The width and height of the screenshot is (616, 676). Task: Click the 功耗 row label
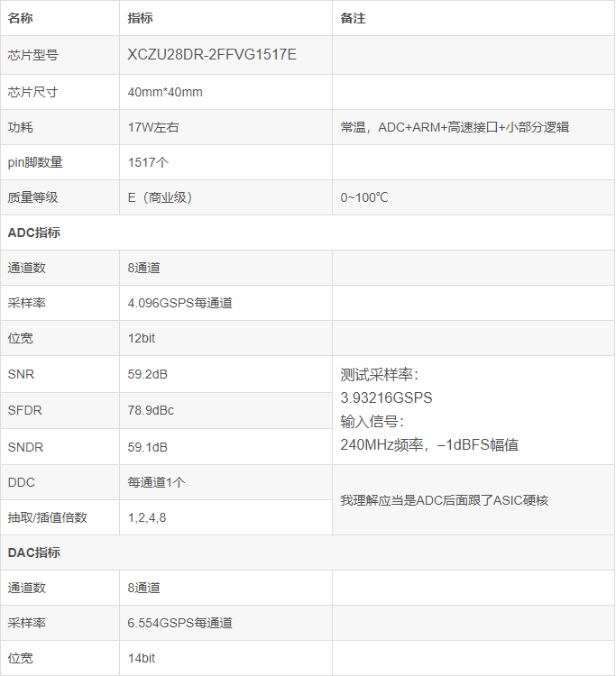20,127
